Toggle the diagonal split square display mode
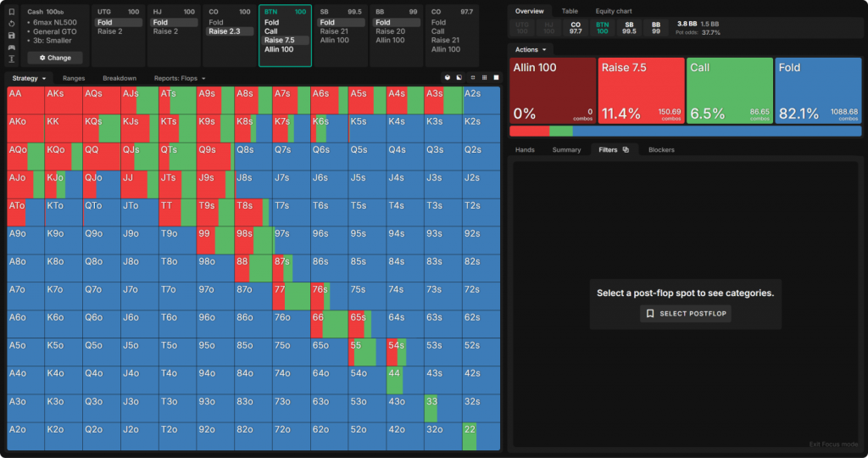The image size is (868, 458). tap(459, 78)
